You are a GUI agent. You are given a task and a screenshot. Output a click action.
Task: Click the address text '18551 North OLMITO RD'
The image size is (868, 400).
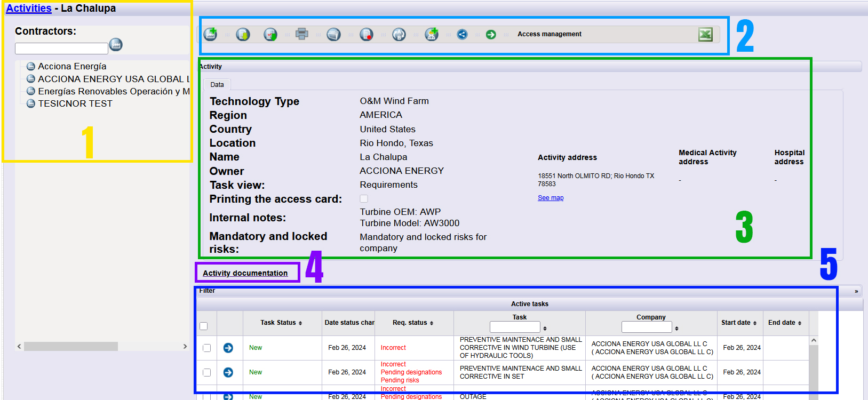click(x=575, y=176)
